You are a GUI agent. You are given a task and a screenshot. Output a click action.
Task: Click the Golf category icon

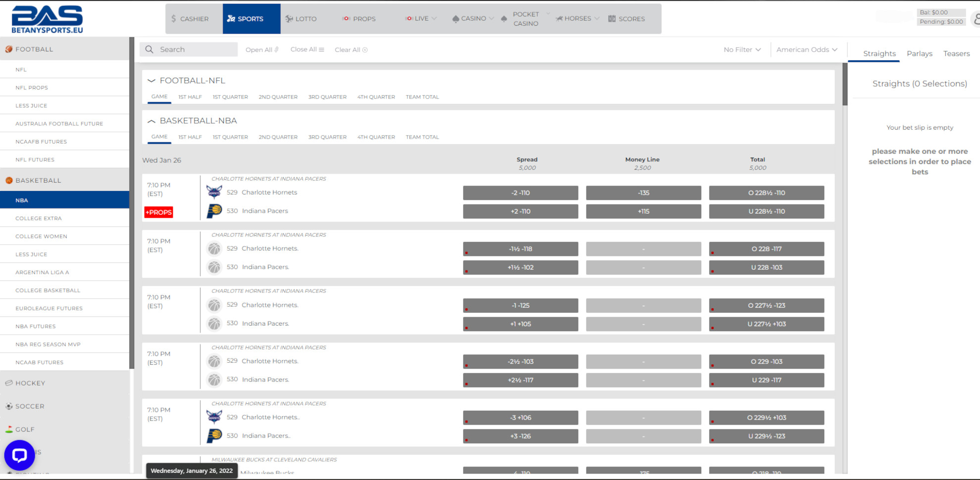[9, 429]
